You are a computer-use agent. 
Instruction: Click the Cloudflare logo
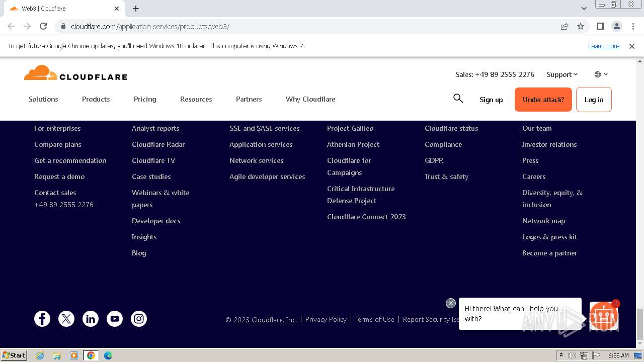[75, 73]
